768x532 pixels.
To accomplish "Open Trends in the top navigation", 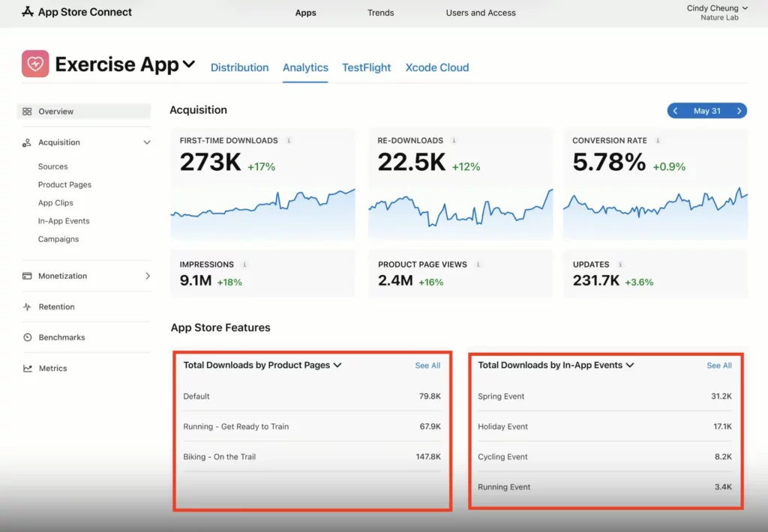I will tap(380, 13).
